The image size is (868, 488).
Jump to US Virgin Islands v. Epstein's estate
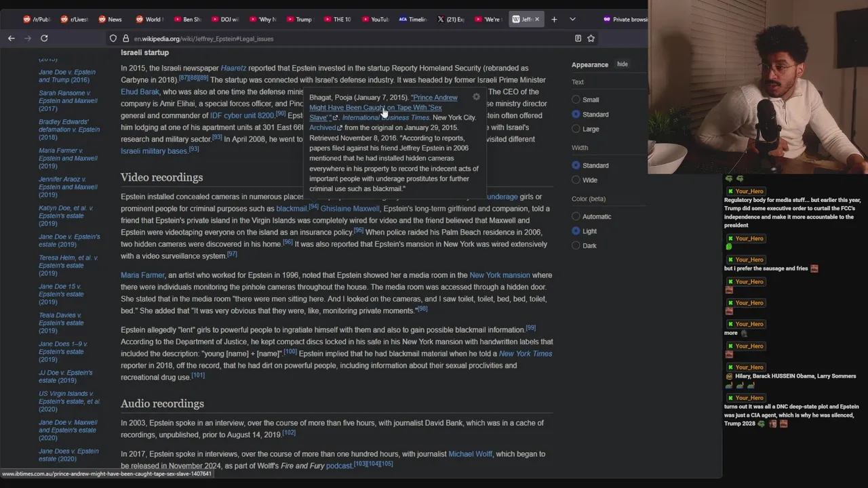pos(69,401)
